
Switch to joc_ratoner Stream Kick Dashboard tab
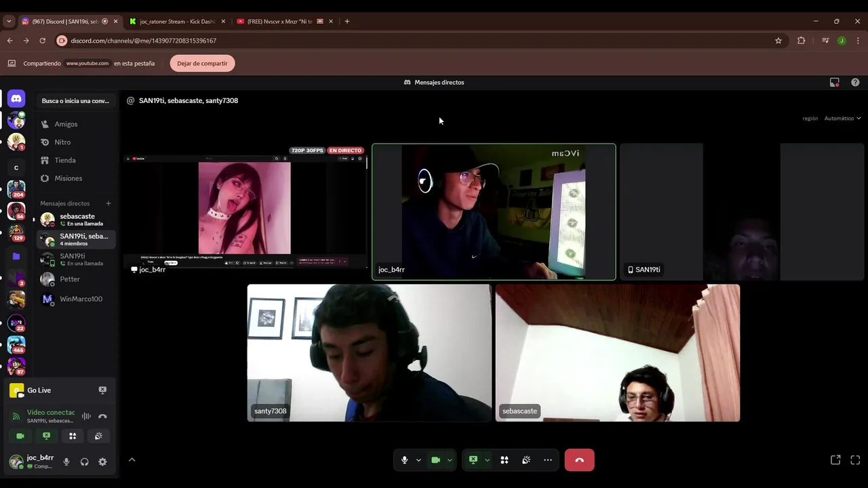(x=177, y=21)
